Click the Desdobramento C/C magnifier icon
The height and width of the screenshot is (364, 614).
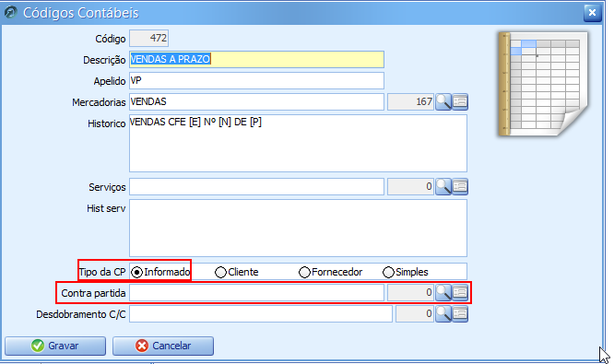(443, 314)
